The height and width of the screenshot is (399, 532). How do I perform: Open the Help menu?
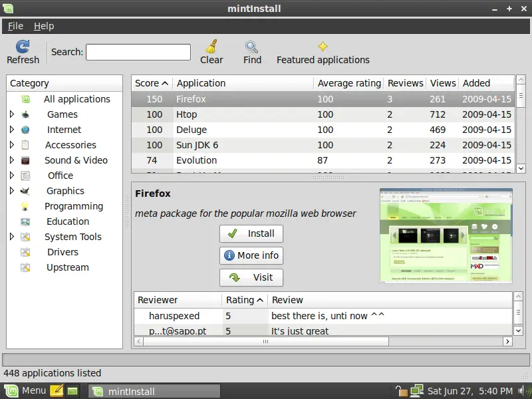pyautogui.click(x=44, y=26)
